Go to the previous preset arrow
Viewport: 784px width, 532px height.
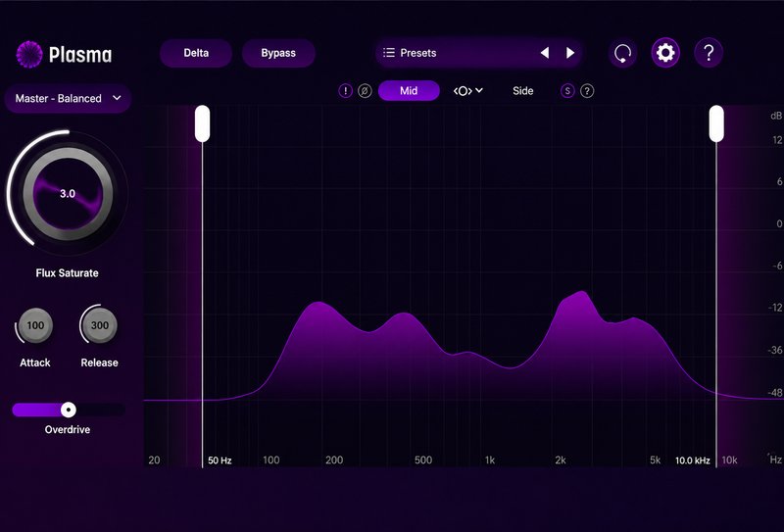(x=545, y=53)
